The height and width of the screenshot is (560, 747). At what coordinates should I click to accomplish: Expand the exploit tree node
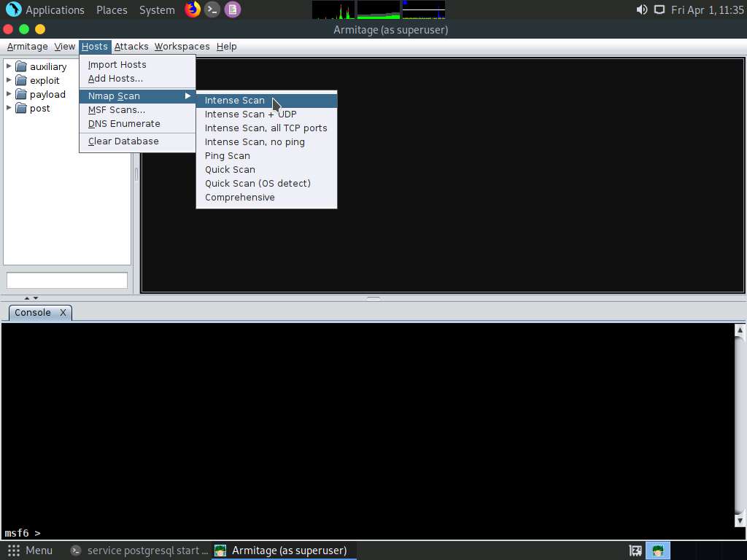9,80
